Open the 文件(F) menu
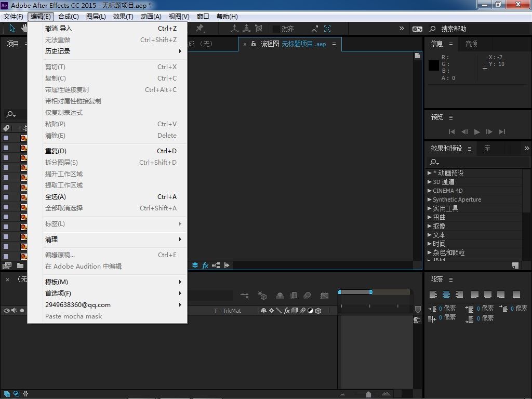The width and height of the screenshot is (532, 399). point(14,16)
